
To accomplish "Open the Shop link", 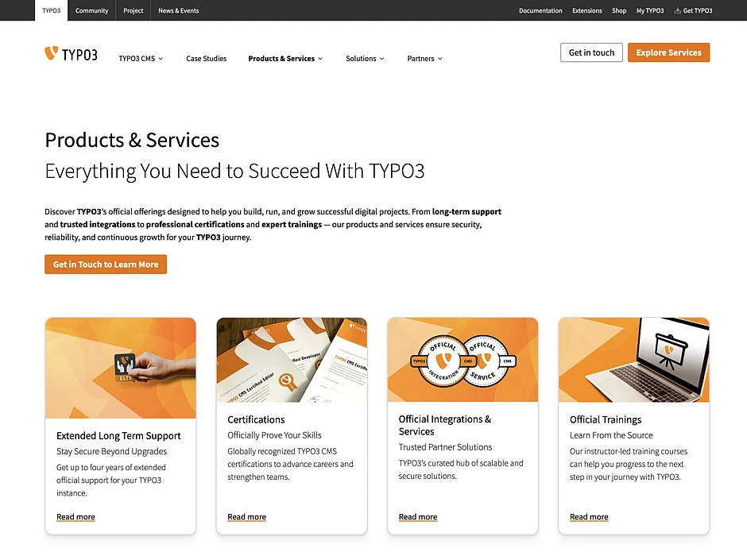I will pos(619,10).
